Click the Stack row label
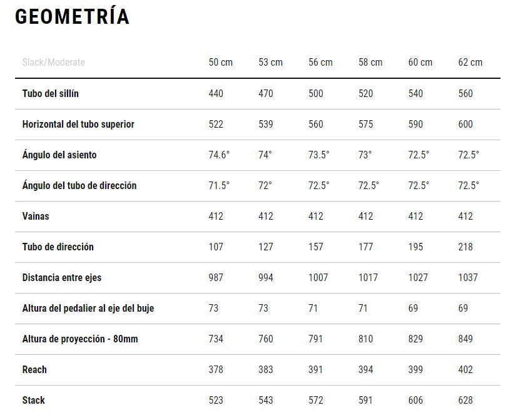 point(33,401)
